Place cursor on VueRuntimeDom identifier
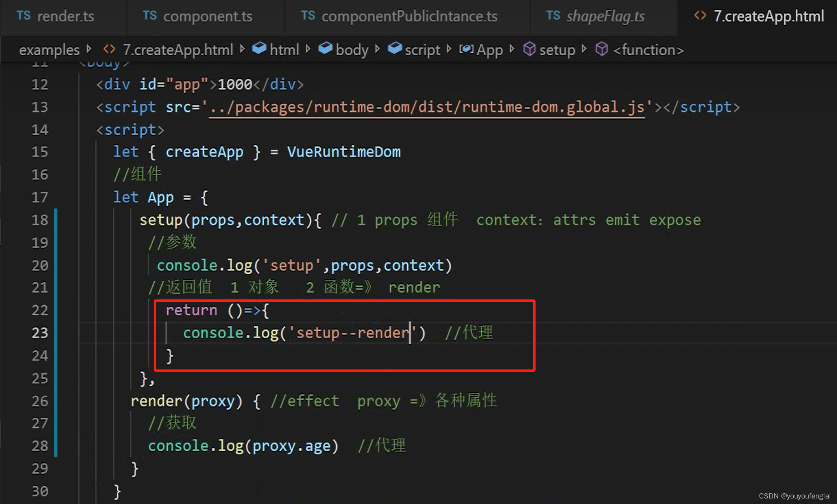 [344, 152]
